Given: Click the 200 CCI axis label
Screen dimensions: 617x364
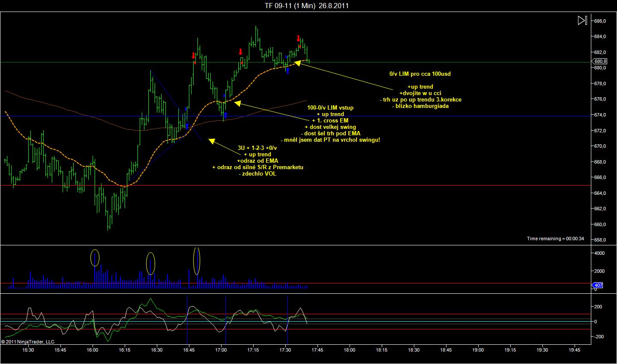Looking at the screenshot, I should click(x=599, y=307).
